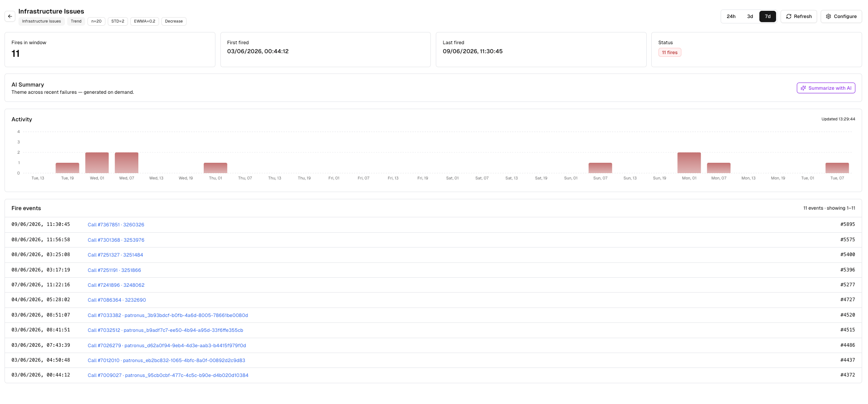Click timestamp 08/06/2026, 11:56:58
The image size is (868, 404).
point(41,240)
